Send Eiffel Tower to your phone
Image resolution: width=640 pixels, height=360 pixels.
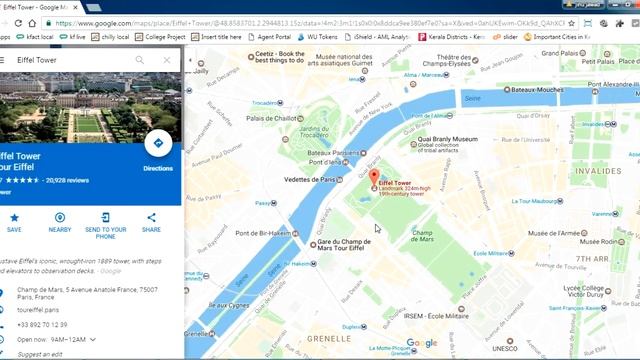point(105,225)
